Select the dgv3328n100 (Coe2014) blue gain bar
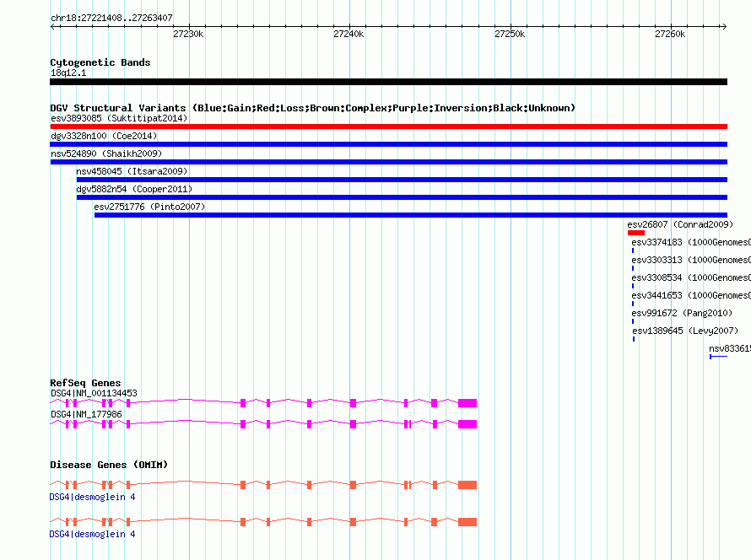The height and width of the screenshot is (560, 751). (x=388, y=144)
